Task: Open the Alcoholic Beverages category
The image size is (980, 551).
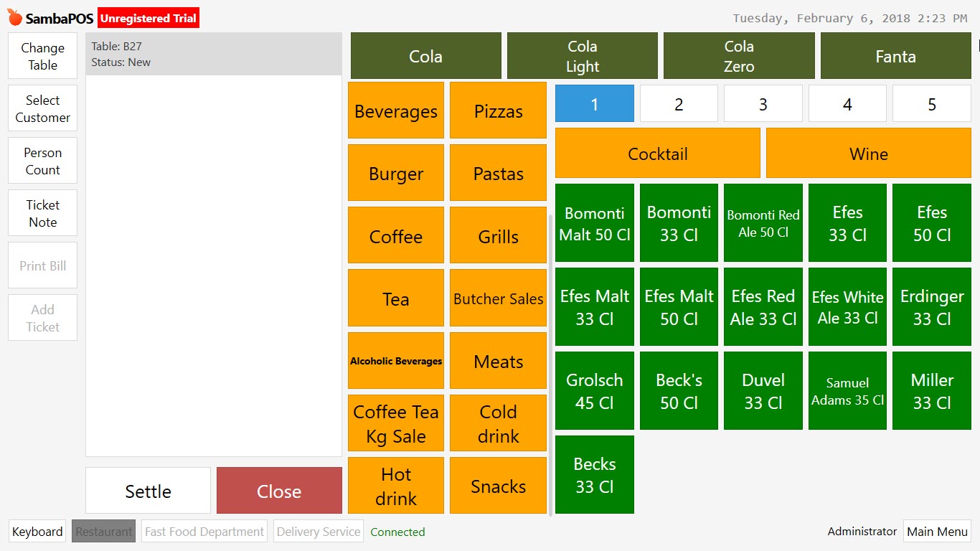Action: 395,360
